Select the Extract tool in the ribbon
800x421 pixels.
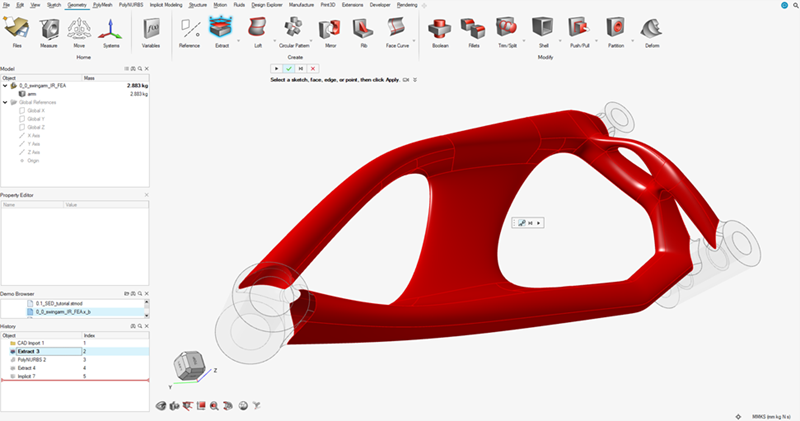[x=219, y=30]
